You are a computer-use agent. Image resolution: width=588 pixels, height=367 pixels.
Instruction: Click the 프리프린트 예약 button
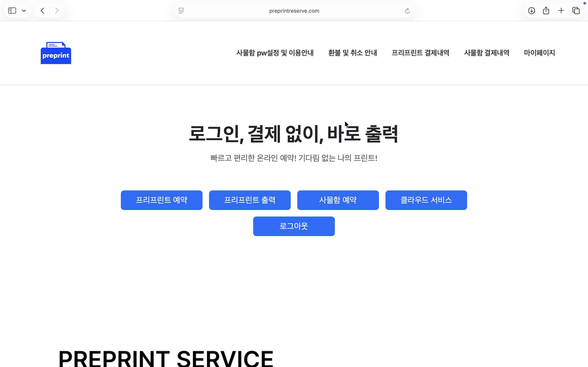(161, 200)
